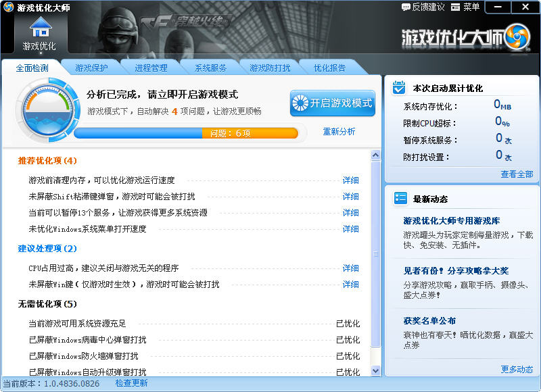The height and width of the screenshot is (392, 541).
Task: Click the 游戏优化 home icon
Action: 40,28
